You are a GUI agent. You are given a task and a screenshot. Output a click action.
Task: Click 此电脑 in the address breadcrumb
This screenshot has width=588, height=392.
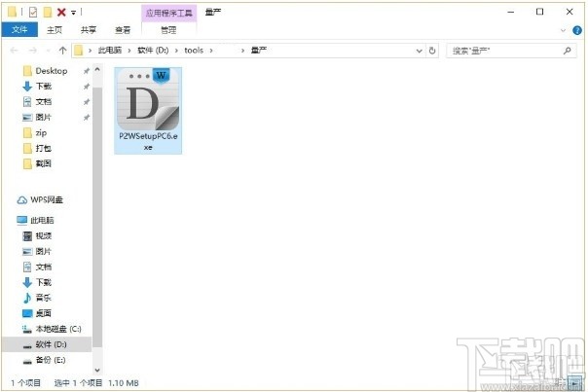(x=110, y=51)
